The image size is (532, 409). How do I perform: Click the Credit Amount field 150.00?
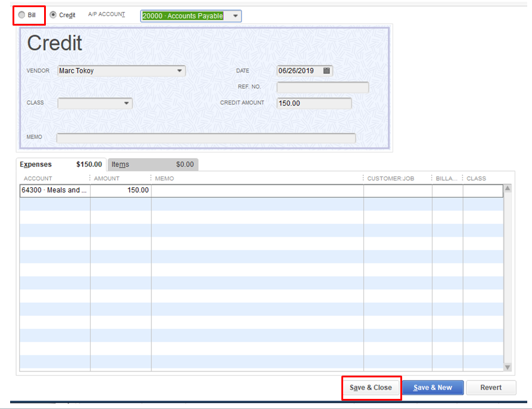coord(314,103)
